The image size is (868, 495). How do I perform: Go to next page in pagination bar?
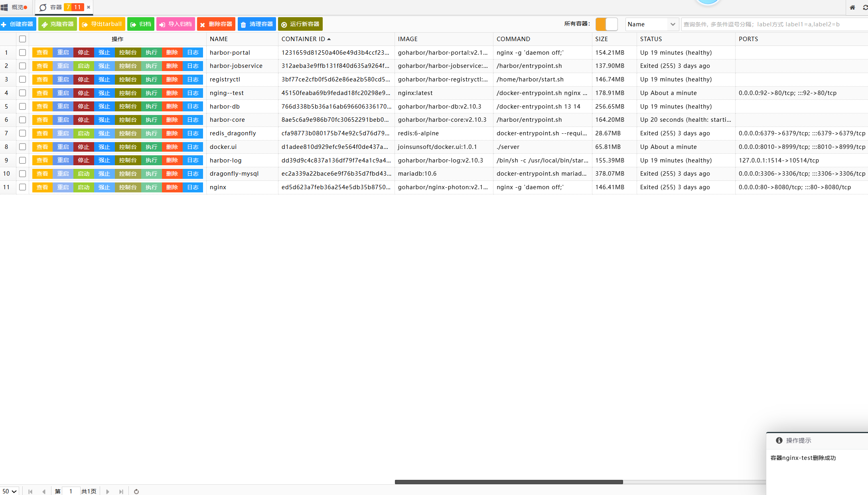pos(108,491)
